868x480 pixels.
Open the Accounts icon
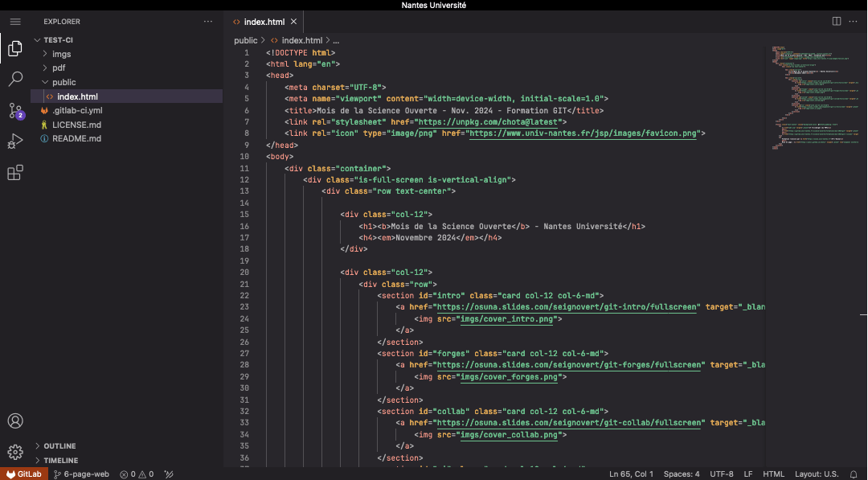pos(15,421)
